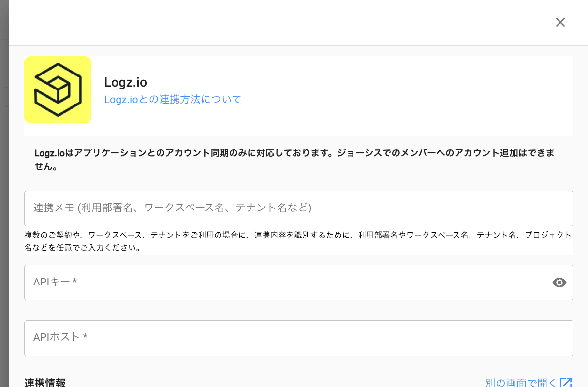
Task: Open the Logz.ioとの連携方法について help link
Action: coord(173,100)
